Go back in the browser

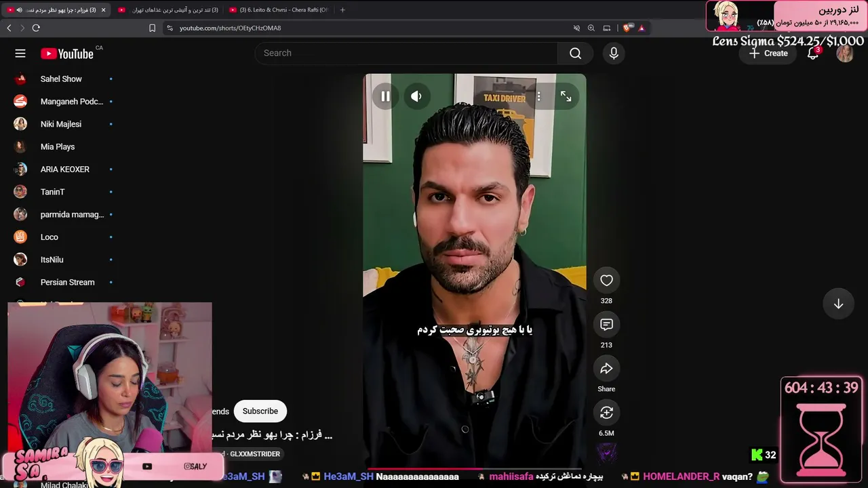[9, 28]
